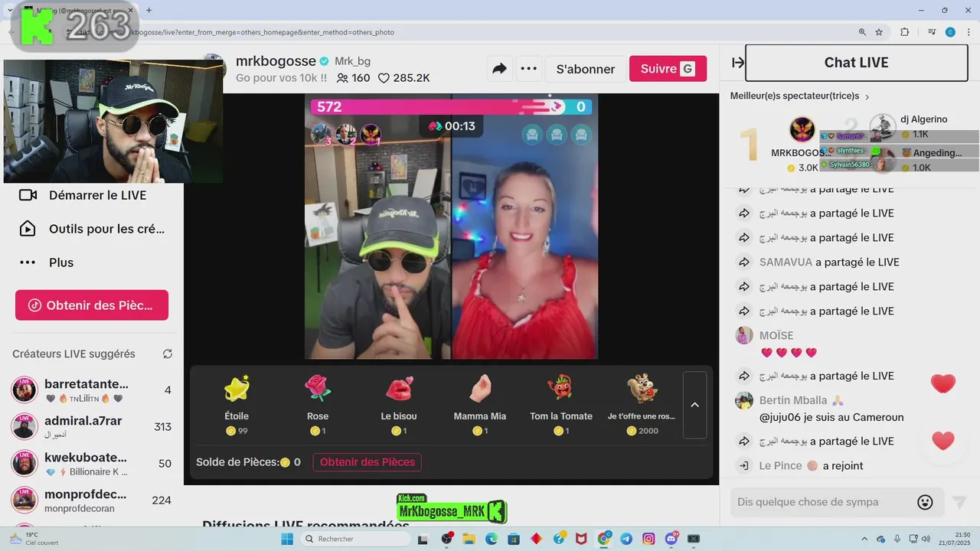980x551 pixels.
Task: Click the Solde de Pièces balance
Action: click(x=248, y=462)
